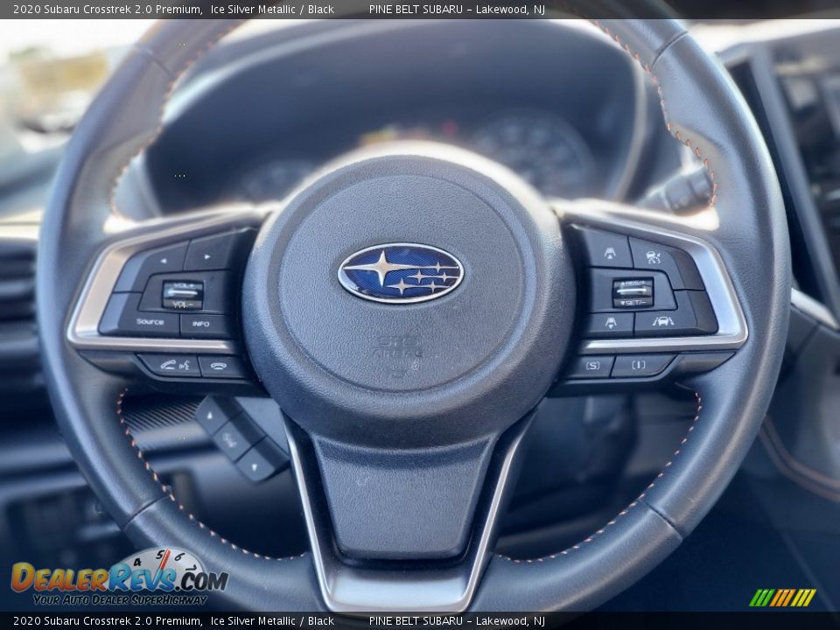The width and height of the screenshot is (840, 630).
Task: Click the top '2020 Subaru Crosstrek 2.0 Premium' caption
Action: click(107, 9)
